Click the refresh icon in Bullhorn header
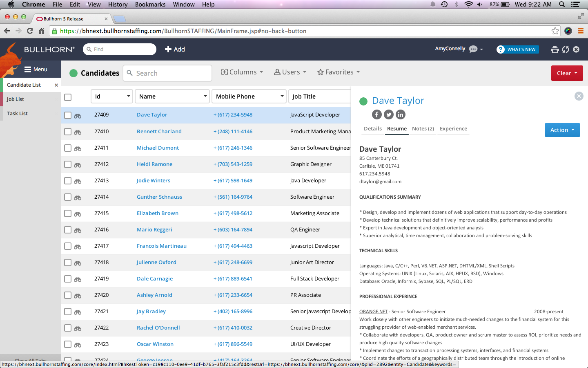Image resolution: width=588 pixels, height=368 pixels. (566, 49)
